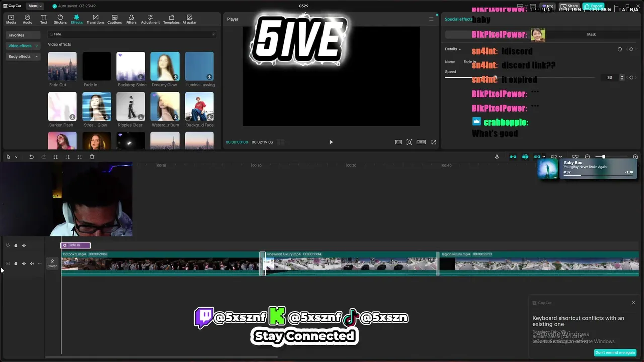The height and width of the screenshot is (362, 644).
Task: Open the CapCut Menu dropdown
Action: pos(34,6)
